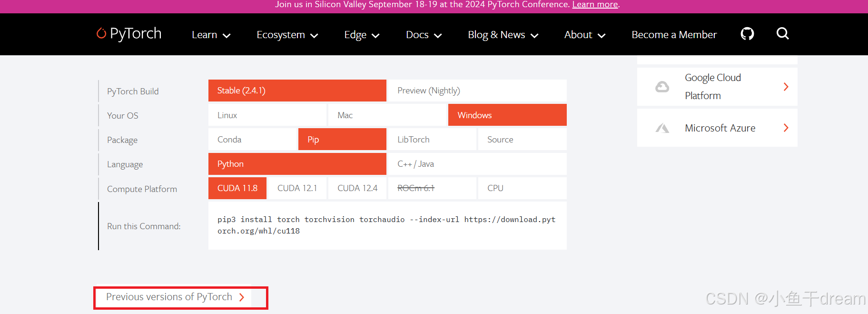Click the Microsoft Azure logo icon
The width and height of the screenshot is (868, 314).
pyautogui.click(x=662, y=128)
